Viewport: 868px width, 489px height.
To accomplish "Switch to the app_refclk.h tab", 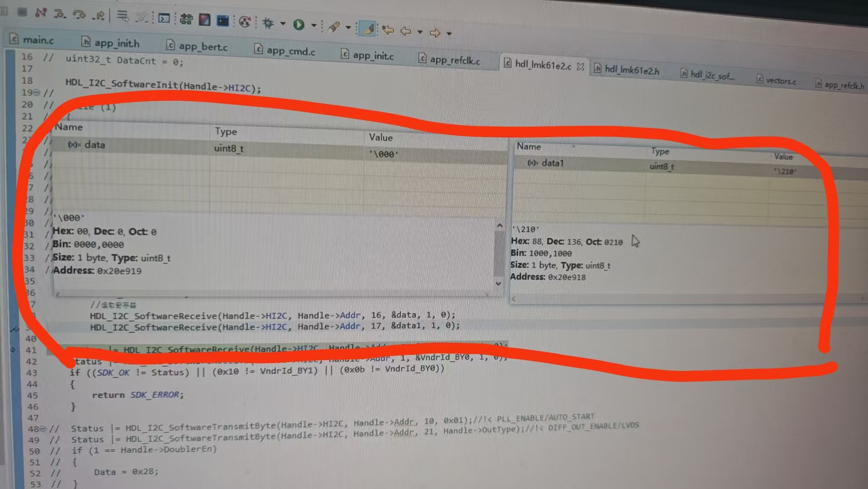I will pyautogui.click(x=840, y=85).
